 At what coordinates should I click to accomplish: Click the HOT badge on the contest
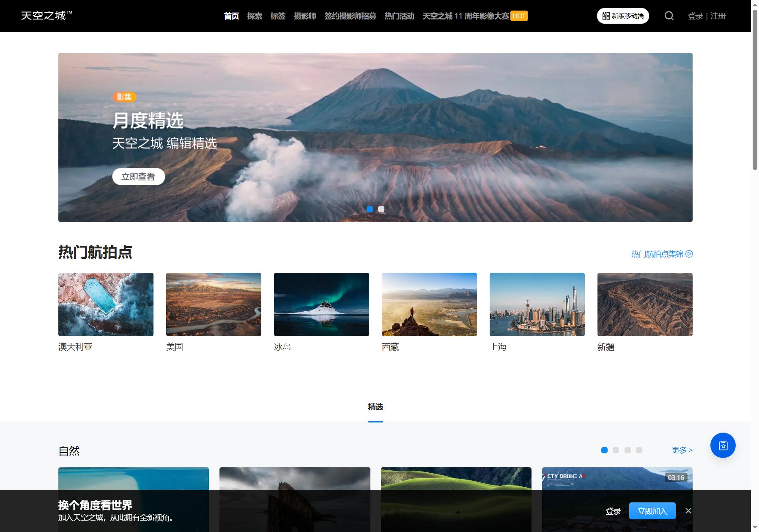pyautogui.click(x=519, y=16)
